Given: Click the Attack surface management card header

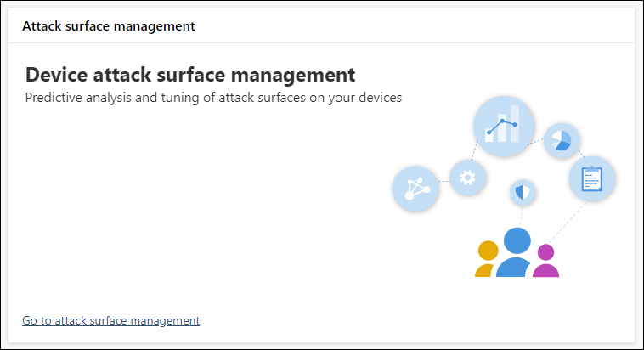Looking at the screenshot, I should pyautogui.click(x=109, y=25).
